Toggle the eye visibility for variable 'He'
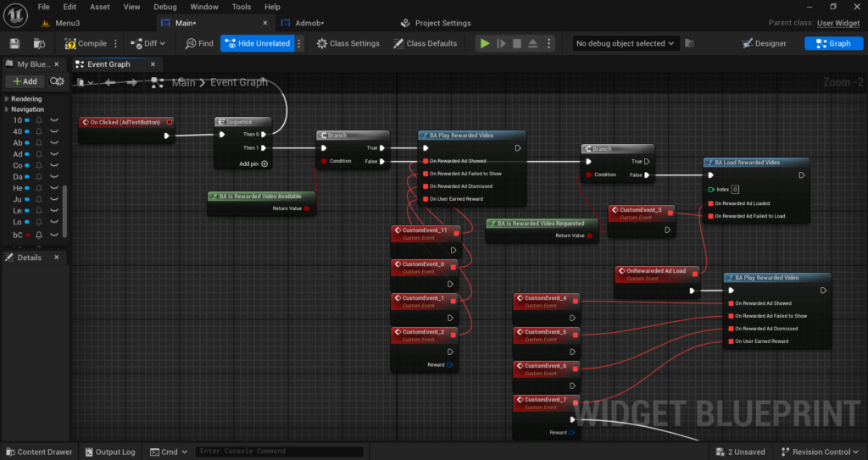 54,188
